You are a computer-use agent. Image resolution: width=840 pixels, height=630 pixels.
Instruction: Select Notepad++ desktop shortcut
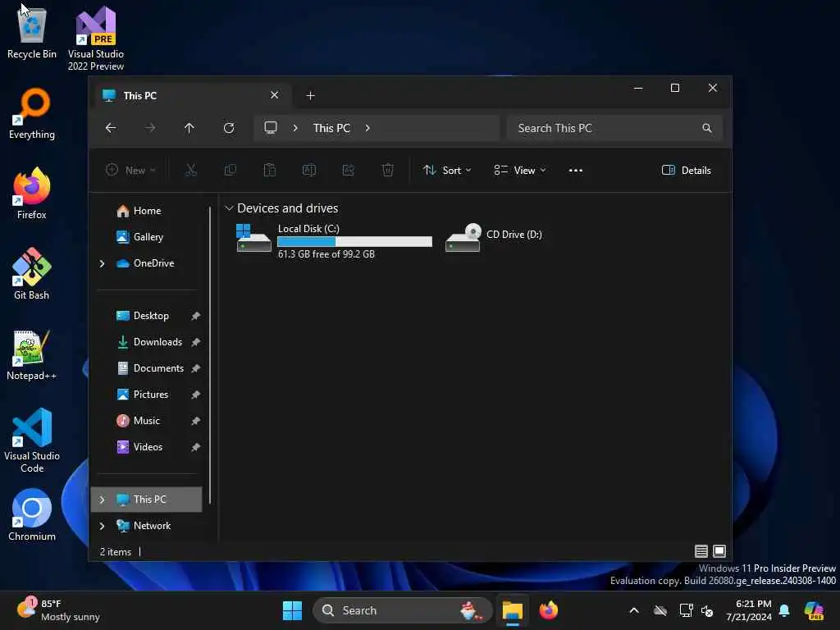(x=32, y=354)
